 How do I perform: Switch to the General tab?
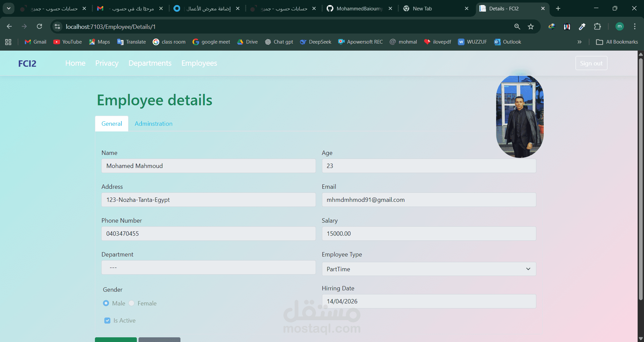(112, 124)
